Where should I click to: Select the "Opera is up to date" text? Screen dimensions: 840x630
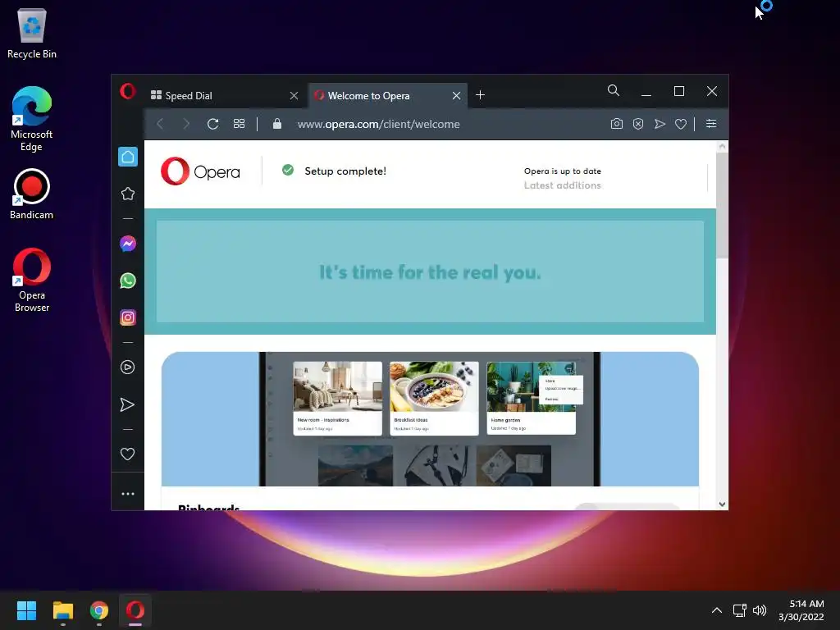[563, 171]
